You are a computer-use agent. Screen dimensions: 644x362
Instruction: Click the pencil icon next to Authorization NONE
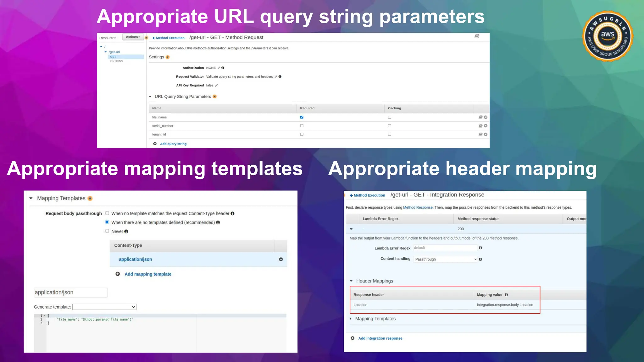pyautogui.click(x=219, y=68)
